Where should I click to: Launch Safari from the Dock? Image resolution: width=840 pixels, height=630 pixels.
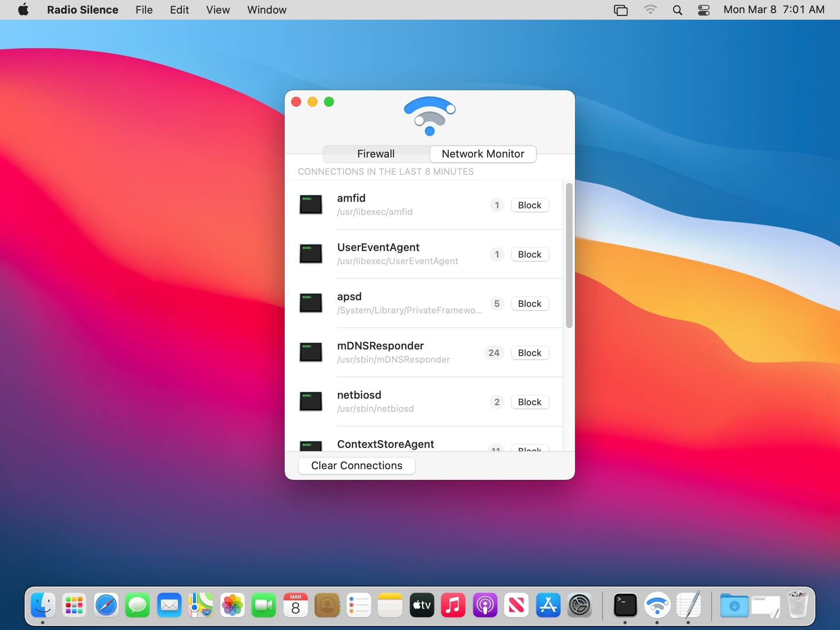tap(106, 605)
